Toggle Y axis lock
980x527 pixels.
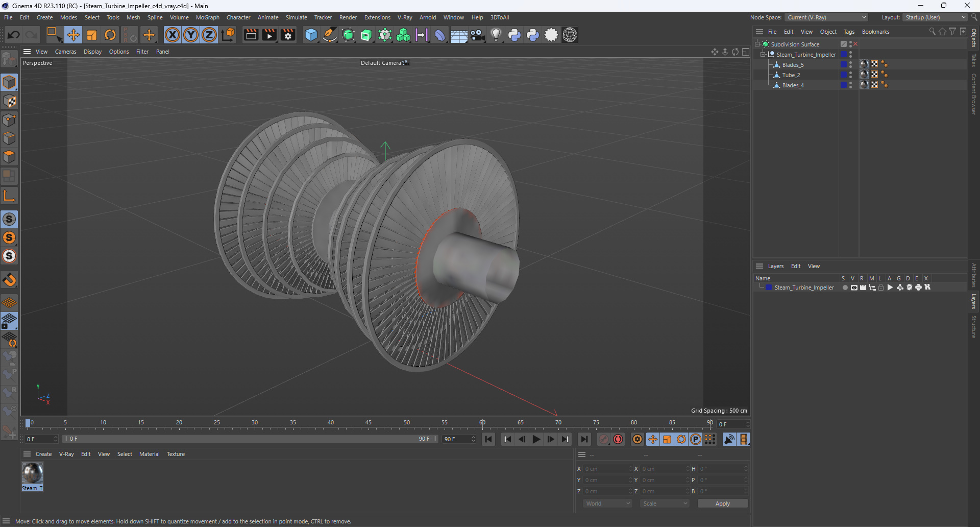tap(191, 35)
